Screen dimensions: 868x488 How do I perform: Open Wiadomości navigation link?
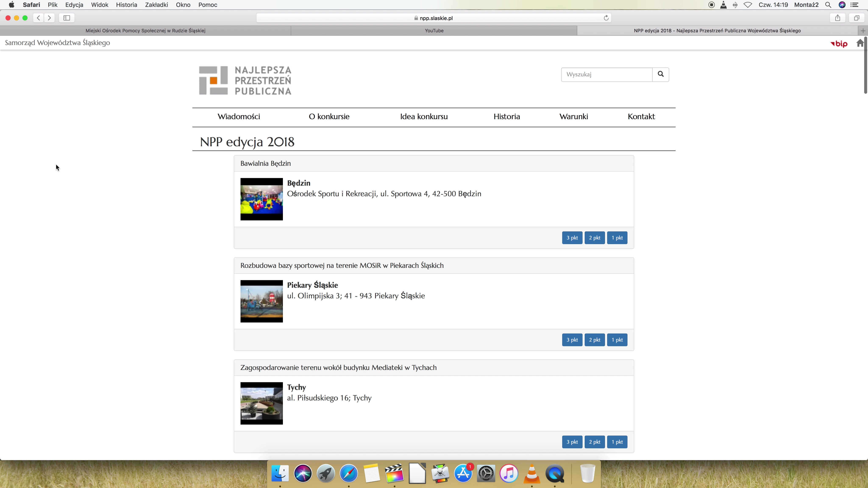tap(239, 116)
